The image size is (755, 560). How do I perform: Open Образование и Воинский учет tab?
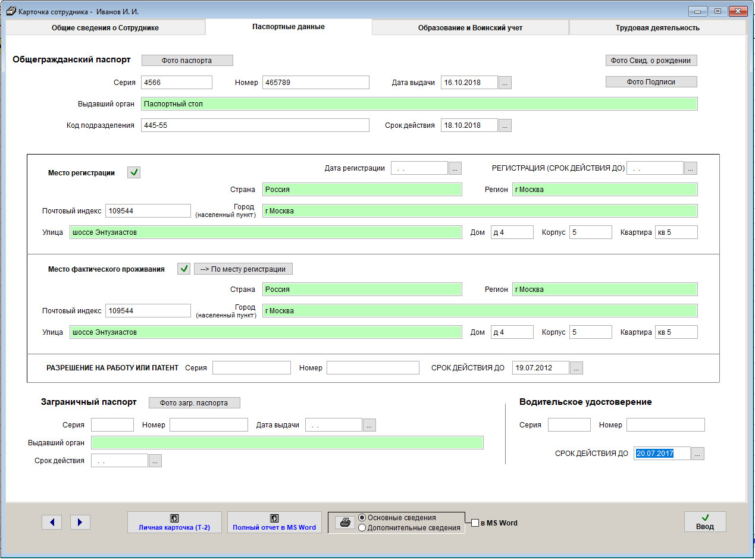[470, 27]
